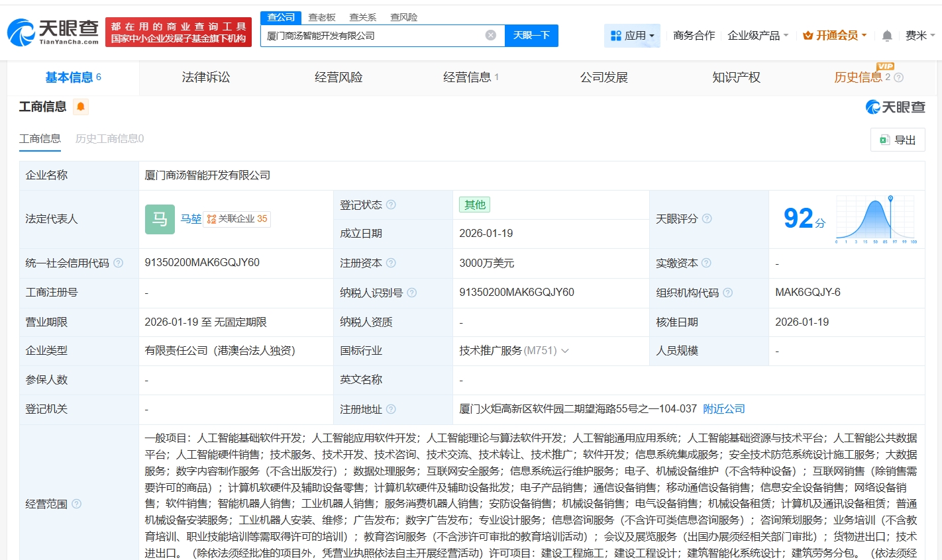Click help icon next to 登记状态
Image resolution: width=942 pixels, height=560 pixels.
click(391, 205)
